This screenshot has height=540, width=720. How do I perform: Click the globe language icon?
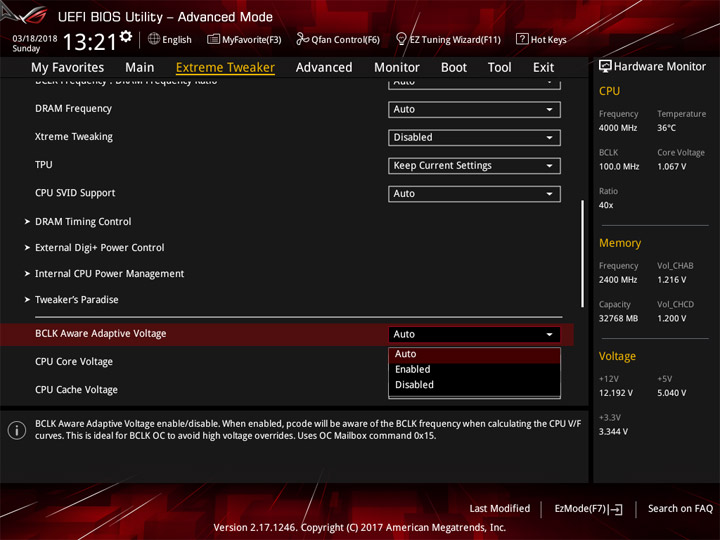click(x=154, y=39)
